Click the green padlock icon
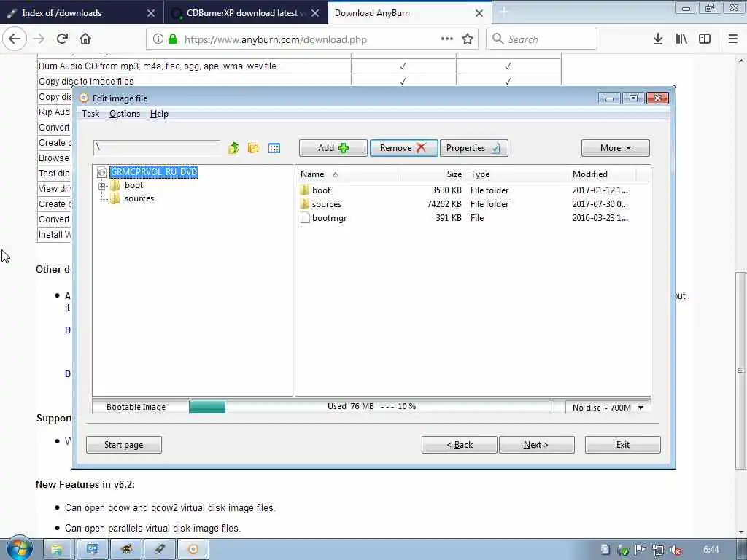 173,39
